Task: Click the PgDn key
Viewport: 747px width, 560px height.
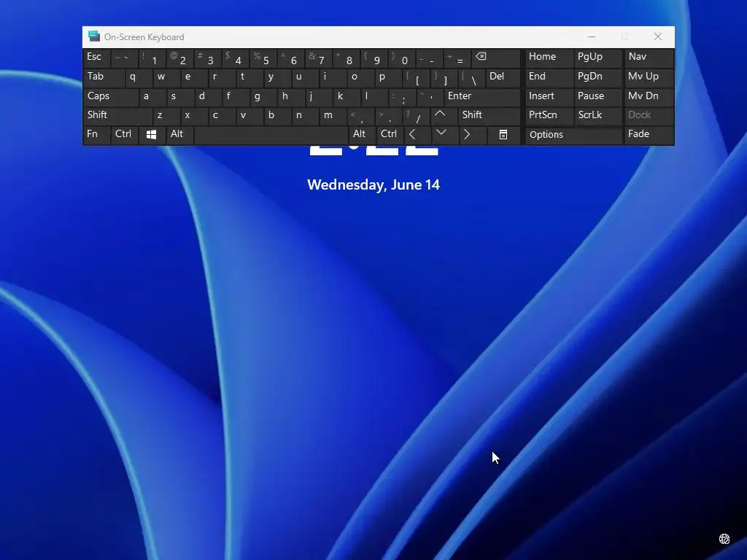Action: (x=597, y=77)
